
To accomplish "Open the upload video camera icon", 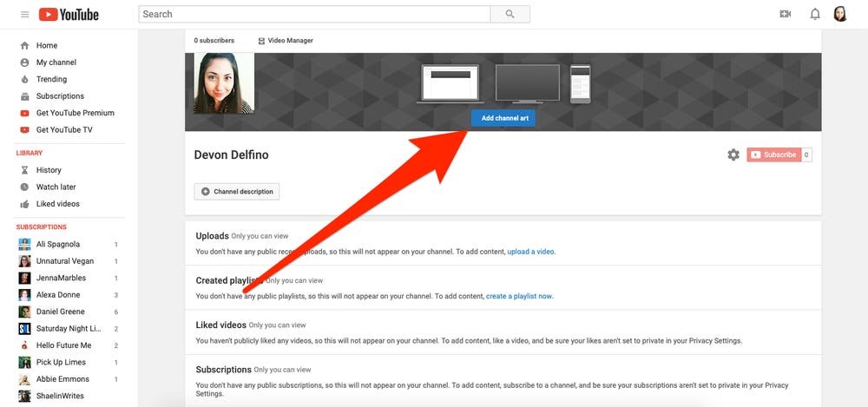I will [786, 14].
